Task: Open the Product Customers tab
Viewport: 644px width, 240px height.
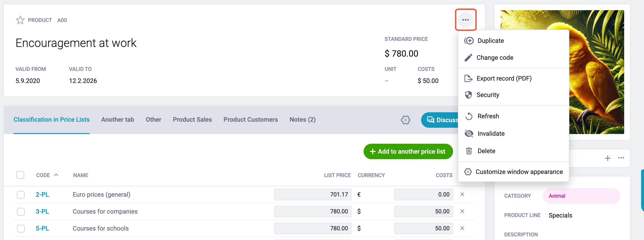Action: point(250,120)
